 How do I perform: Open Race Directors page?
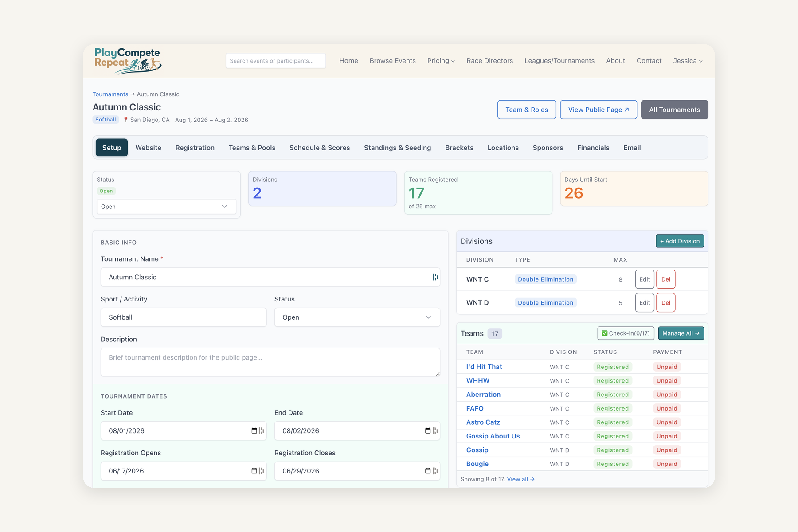pos(490,61)
